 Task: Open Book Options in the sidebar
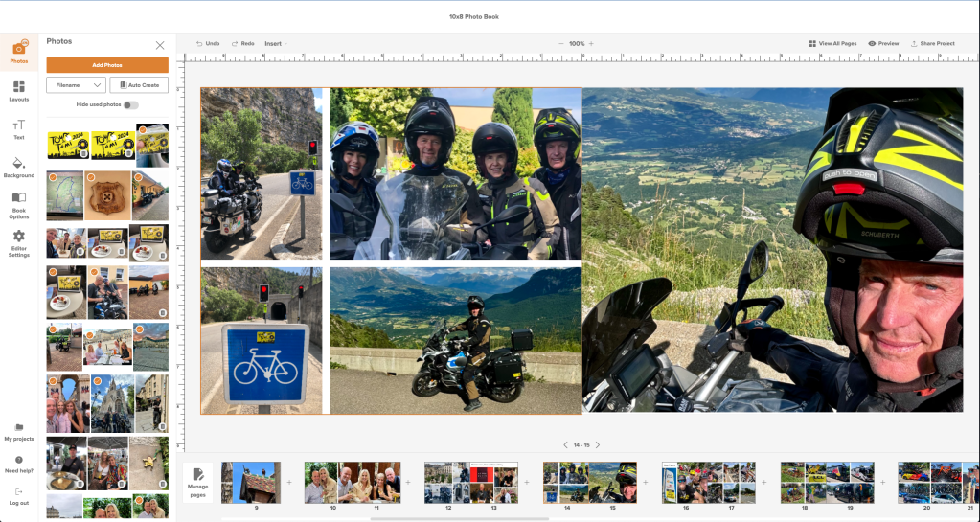coord(18,202)
